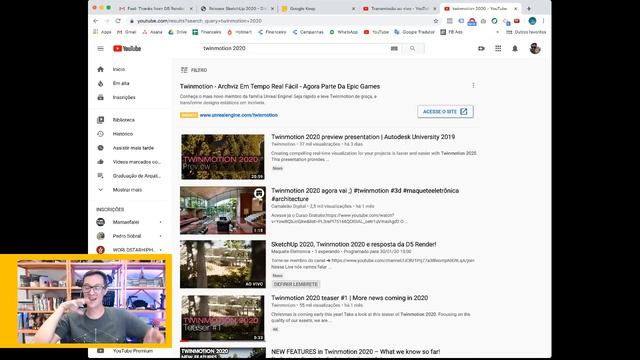Open the FILTRO filter options

(194, 70)
